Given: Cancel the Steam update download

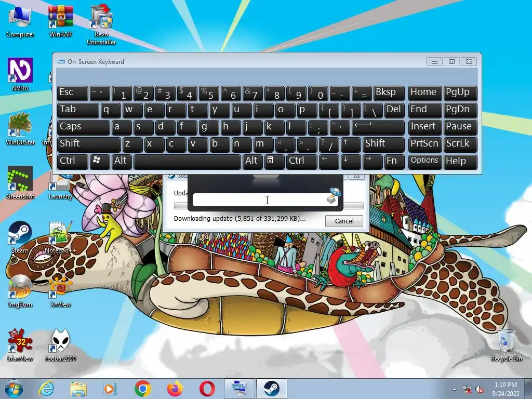Looking at the screenshot, I should point(344,221).
